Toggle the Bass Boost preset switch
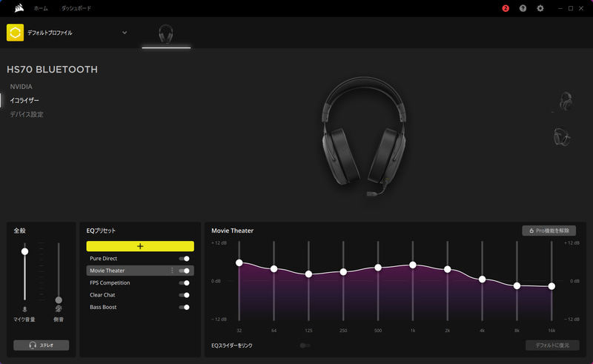 (x=184, y=307)
